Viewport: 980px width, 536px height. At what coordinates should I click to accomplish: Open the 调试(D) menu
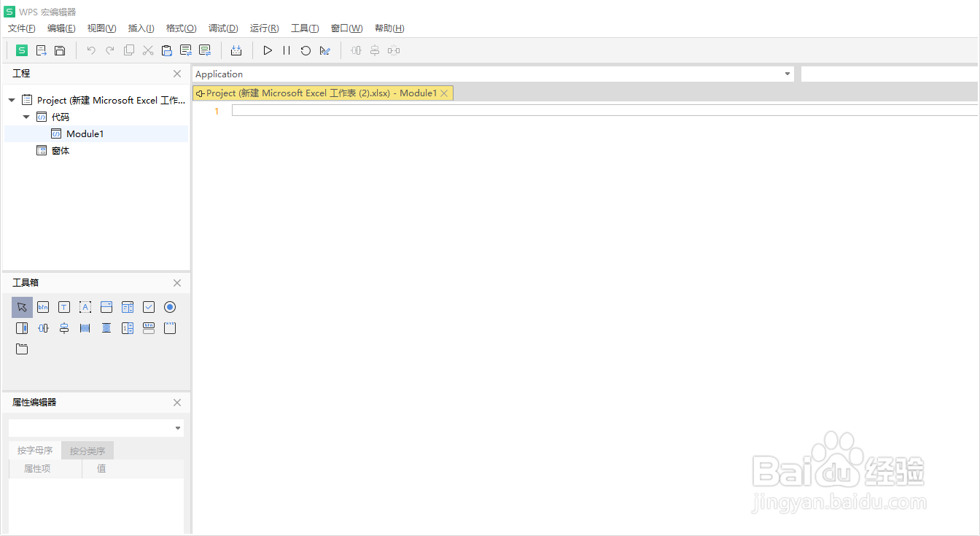[223, 28]
